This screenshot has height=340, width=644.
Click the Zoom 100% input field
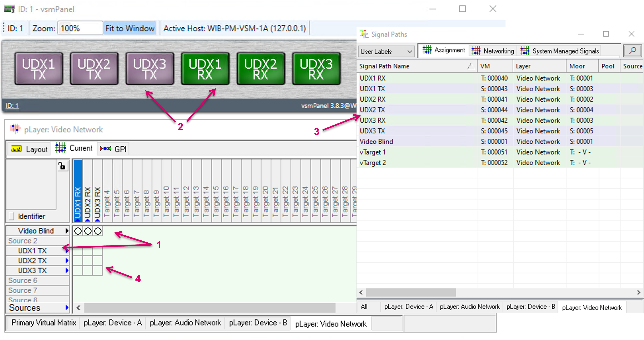point(80,28)
